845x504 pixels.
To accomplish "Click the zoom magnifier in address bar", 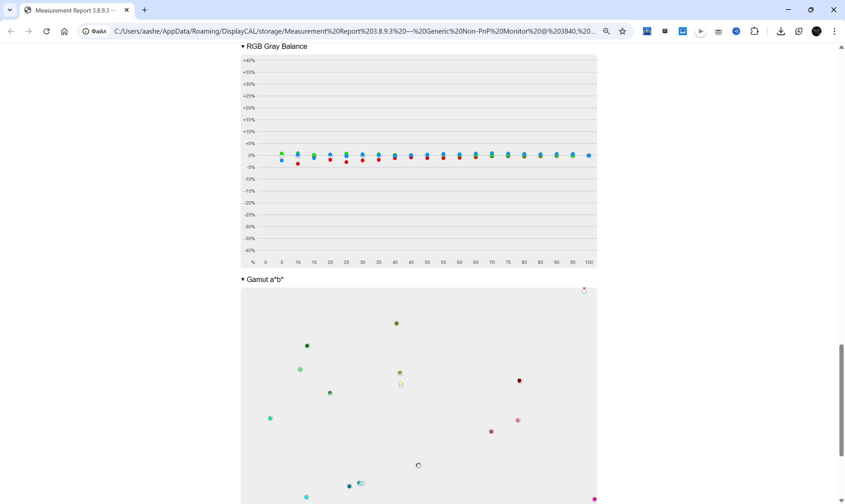I will 606,31.
